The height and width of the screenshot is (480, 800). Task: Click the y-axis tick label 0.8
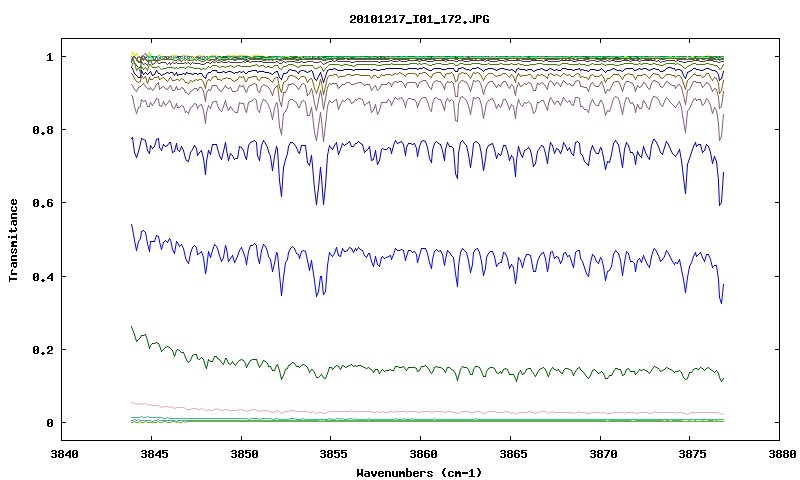pyautogui.click(x=43, y=130)
